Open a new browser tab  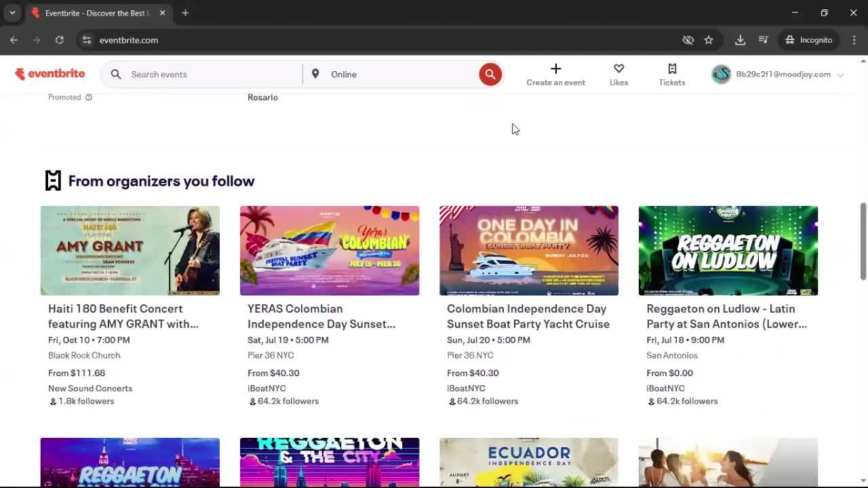[x=185, y=13]
